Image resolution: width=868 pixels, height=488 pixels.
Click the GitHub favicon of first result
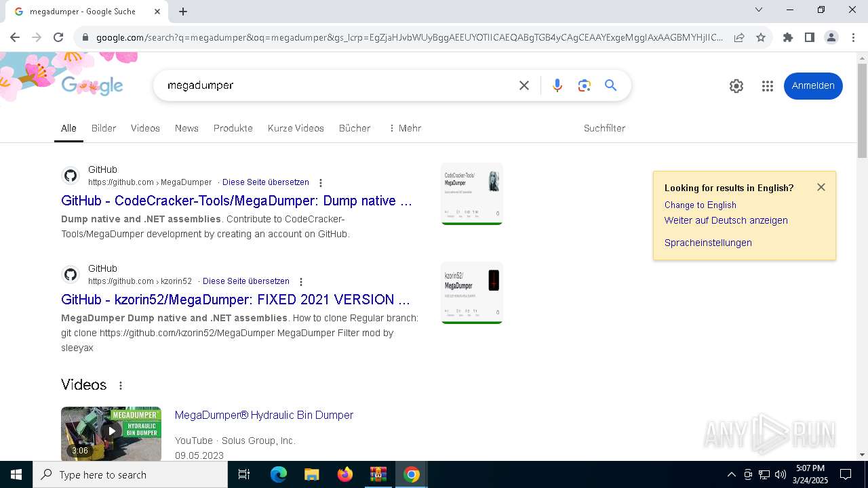71,176
